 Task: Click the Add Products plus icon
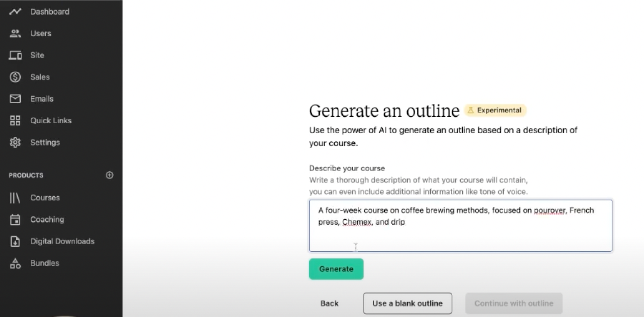pyautogui.click(x=110, y=175)
